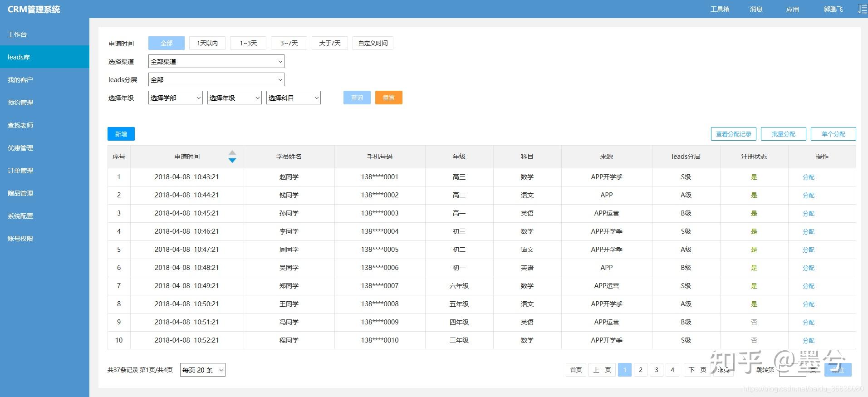The image size is (868, 397).
Task: Click the 跳转第 page number input
Action: (792, 370)
